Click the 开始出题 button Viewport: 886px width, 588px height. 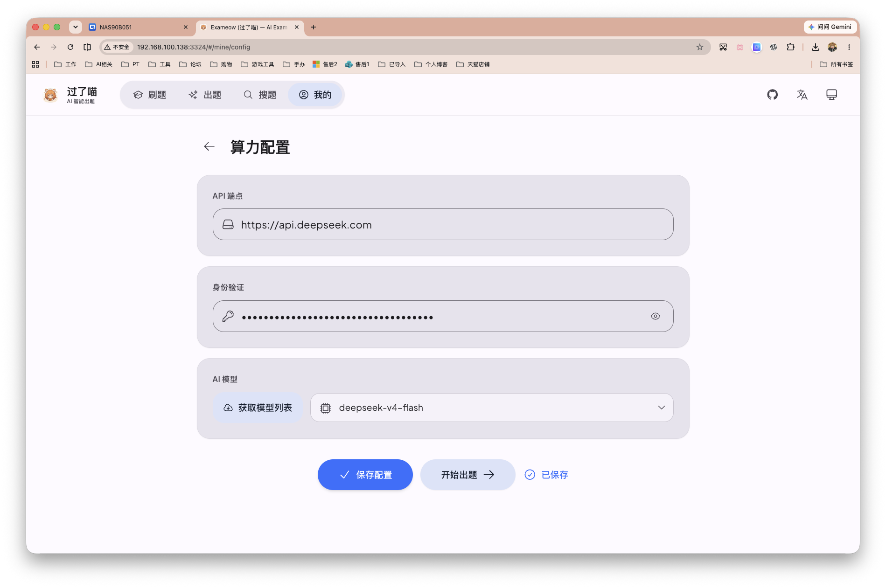coord(467,475)
